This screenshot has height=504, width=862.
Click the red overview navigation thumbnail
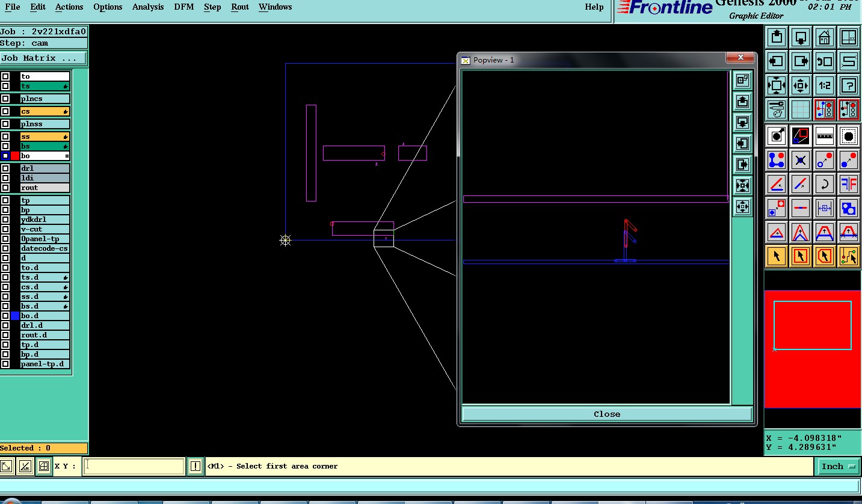pyautogui.click(x=813, y=349)
